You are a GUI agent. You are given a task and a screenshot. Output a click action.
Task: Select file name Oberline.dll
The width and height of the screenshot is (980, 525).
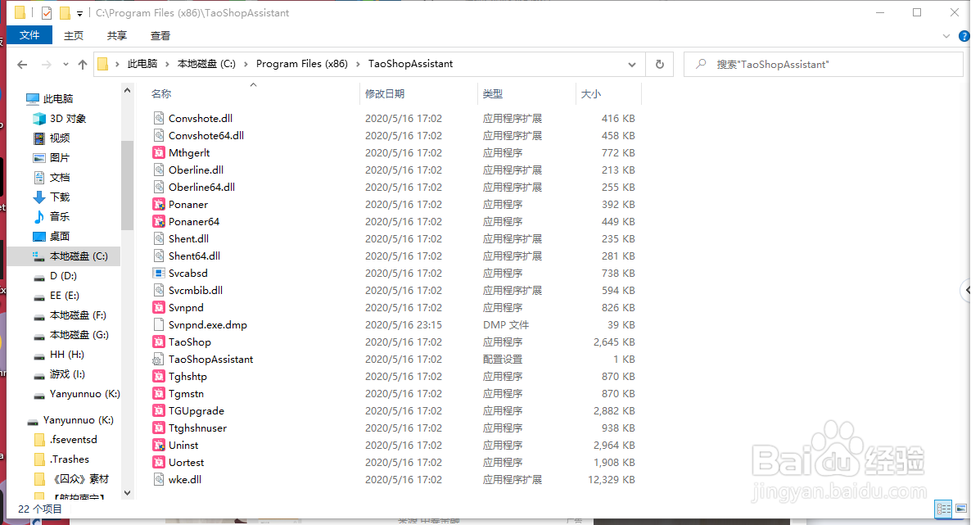pos(196,170)
